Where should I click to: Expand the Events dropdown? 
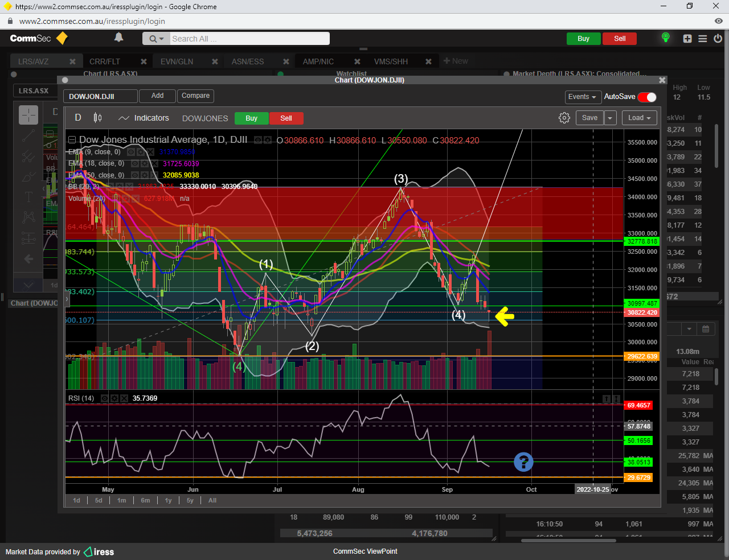pos(582,97)
